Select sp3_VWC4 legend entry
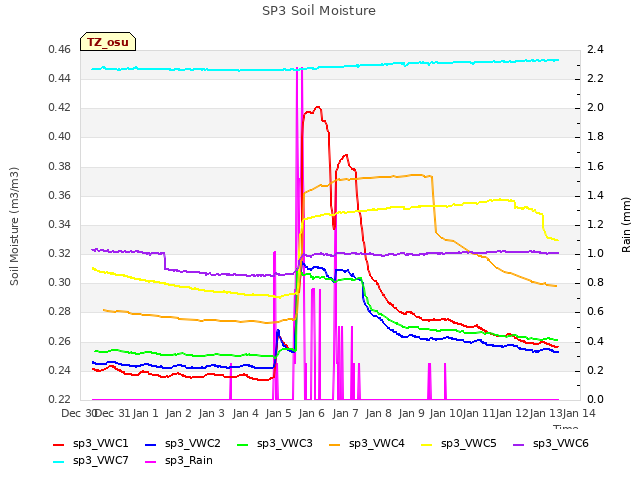 coord(367,444)
